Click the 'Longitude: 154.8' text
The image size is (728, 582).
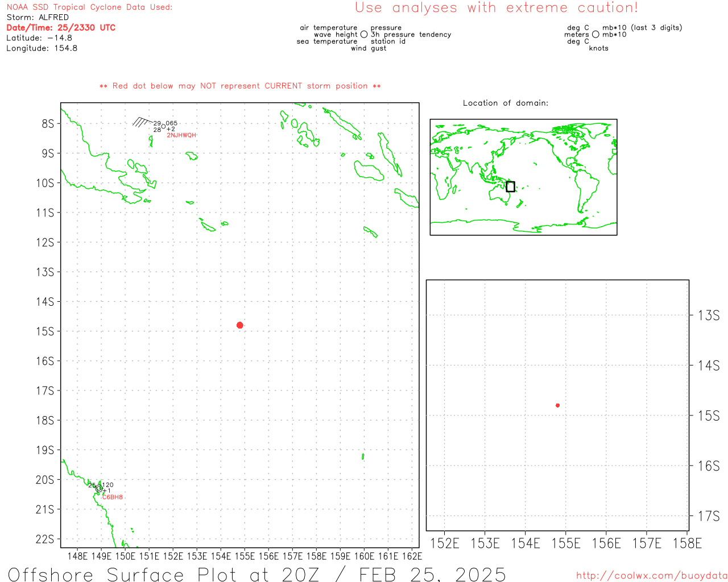(x=42, y=48)
